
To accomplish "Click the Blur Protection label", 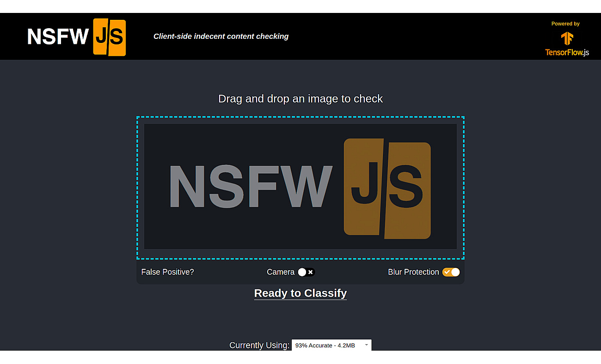I will click(413, 272).
